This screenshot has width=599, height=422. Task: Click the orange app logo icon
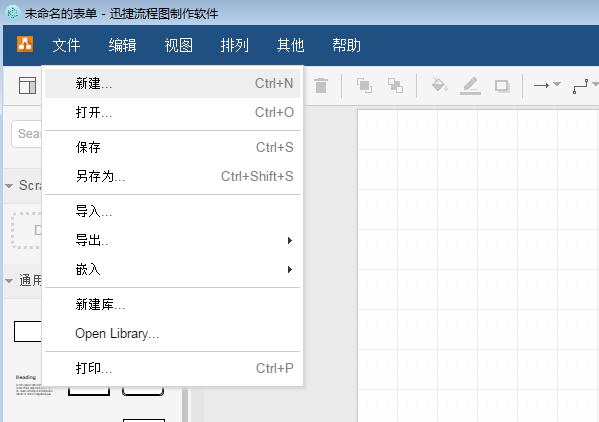25,44
